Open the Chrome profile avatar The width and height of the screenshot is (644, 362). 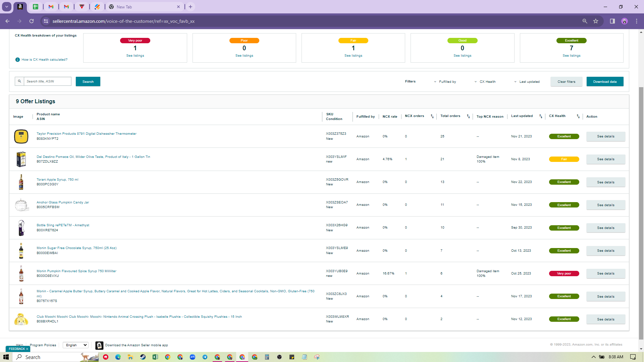tap(625, 21)
